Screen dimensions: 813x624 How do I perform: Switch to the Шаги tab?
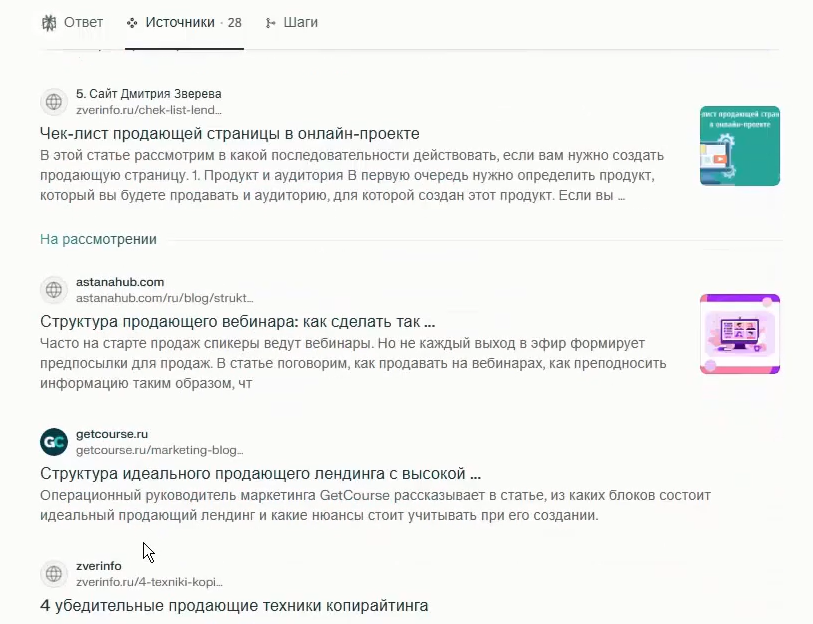coord(291,23)
